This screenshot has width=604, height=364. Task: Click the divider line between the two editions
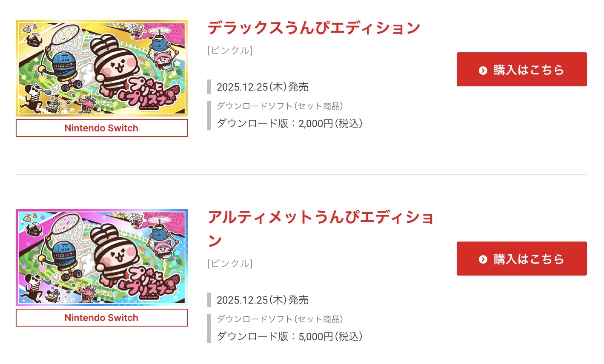click(301, 175)
